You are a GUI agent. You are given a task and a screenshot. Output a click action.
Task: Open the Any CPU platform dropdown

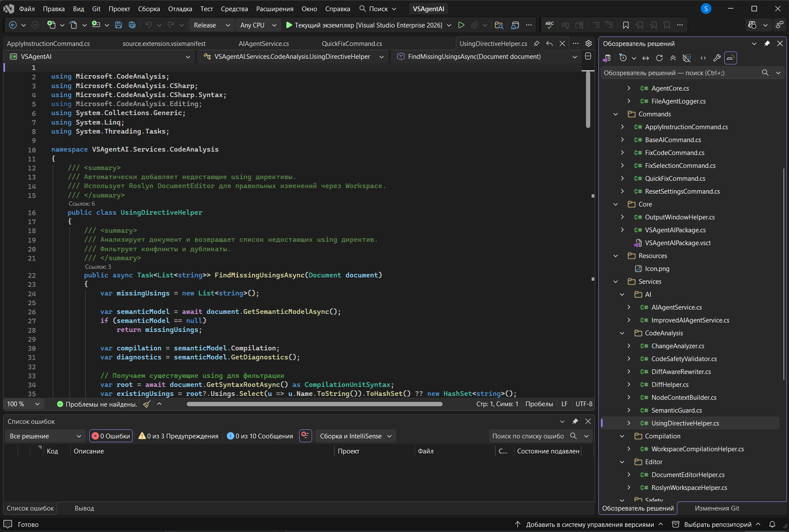pyautogui.click(x=258, y=25)
